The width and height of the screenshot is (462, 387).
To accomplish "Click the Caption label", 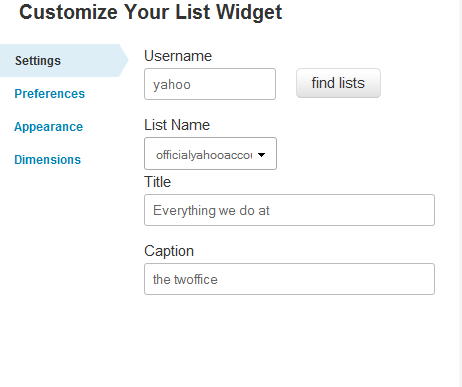I will coord(169,251).
